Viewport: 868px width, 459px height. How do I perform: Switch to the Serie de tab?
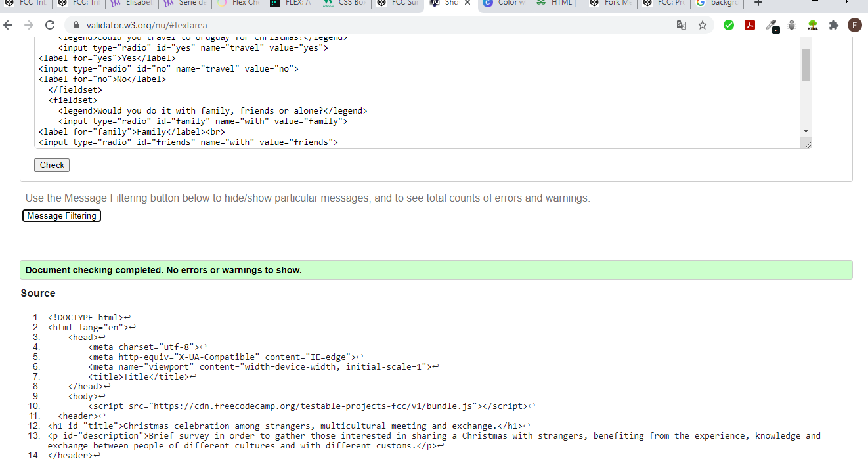point(184,3)
